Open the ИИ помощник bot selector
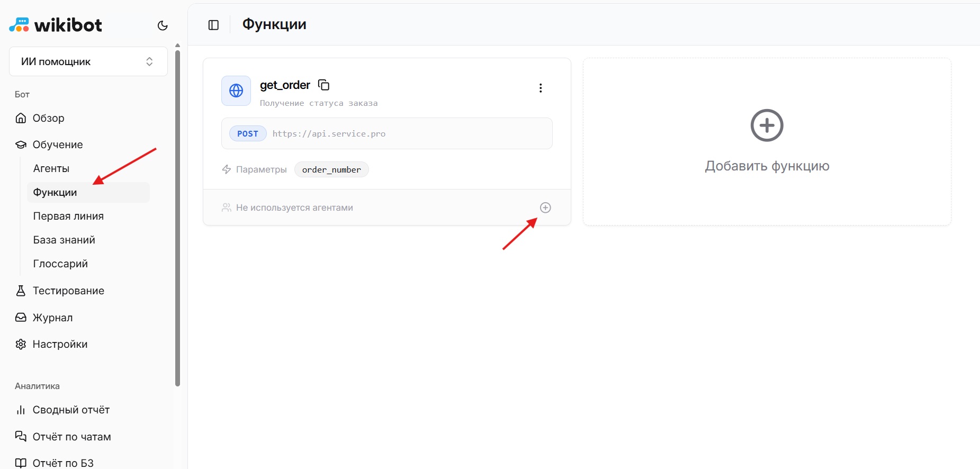Screen dimensions: 980x469 point(88,61)
